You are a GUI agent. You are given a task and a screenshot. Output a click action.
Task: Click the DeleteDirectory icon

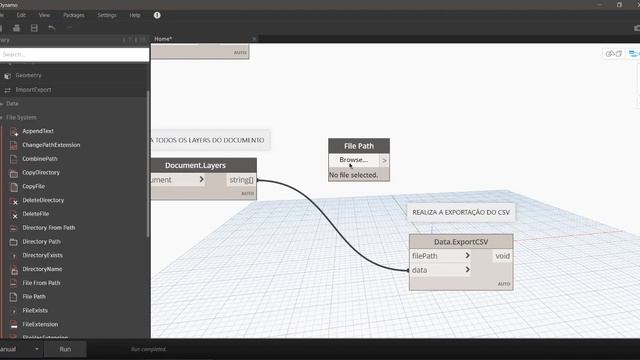click(x=14, y=201)
